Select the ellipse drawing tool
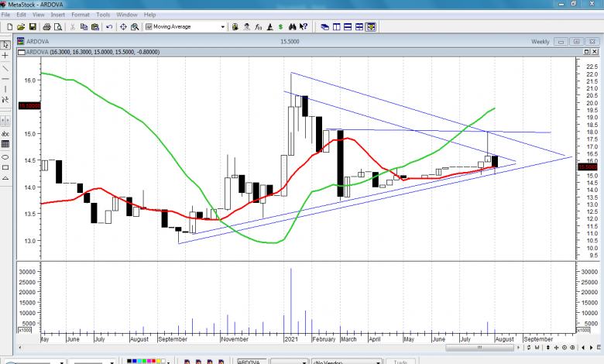 point(5,156)
